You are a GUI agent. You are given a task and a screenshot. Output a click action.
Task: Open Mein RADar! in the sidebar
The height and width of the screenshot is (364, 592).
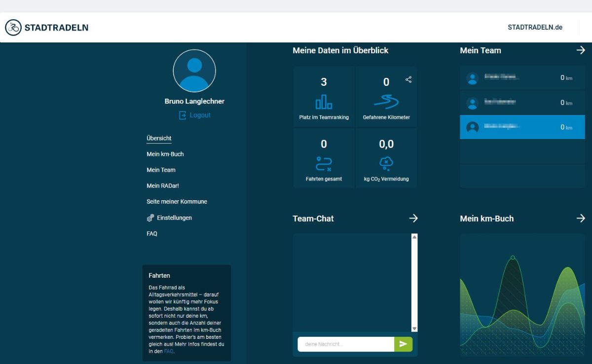(x=162, y=185)
